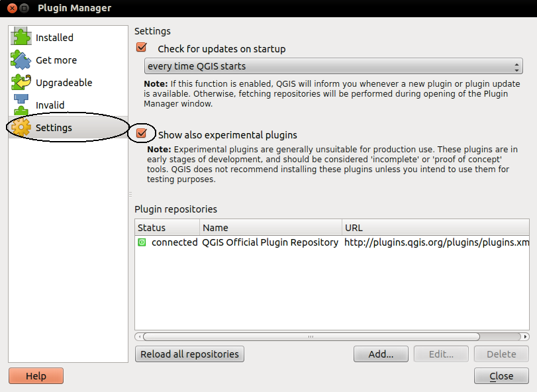Select QGIS Official Plugin Repository row name
537x392 pixels.
(270, 242)
